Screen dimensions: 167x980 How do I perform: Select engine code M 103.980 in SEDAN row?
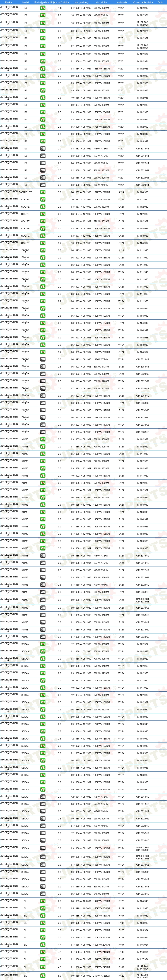[x=143, y=753]
